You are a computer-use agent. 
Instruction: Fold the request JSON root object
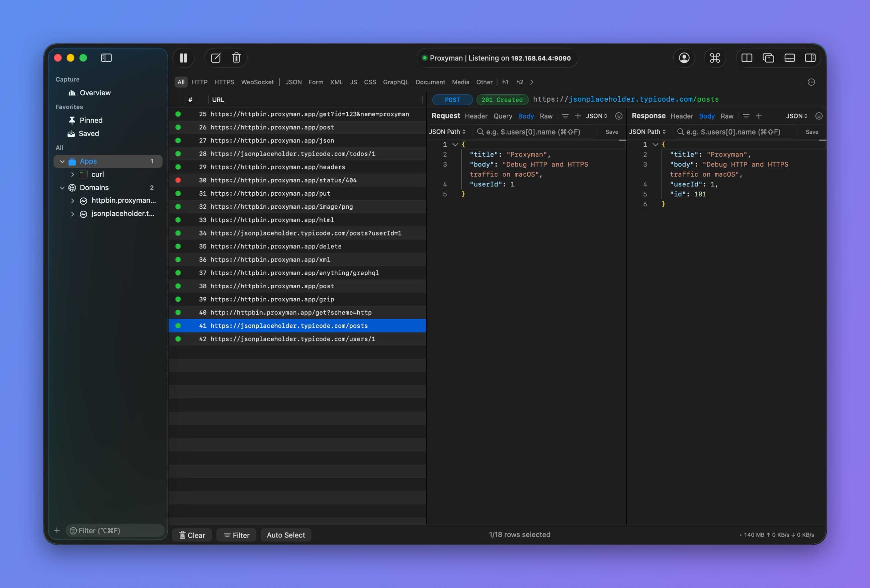(455, 144)
